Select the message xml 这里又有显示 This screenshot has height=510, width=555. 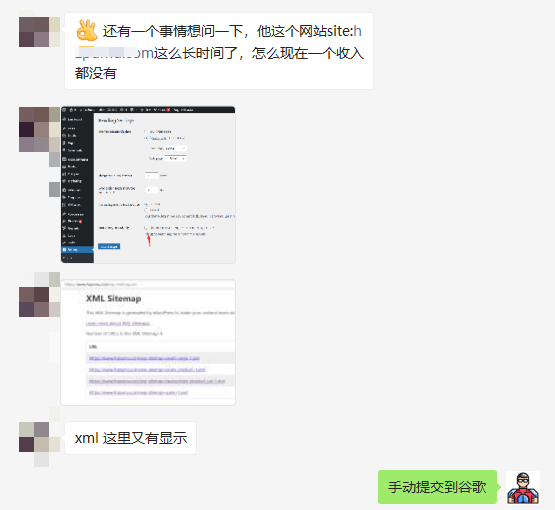click(x=131, y=438)
